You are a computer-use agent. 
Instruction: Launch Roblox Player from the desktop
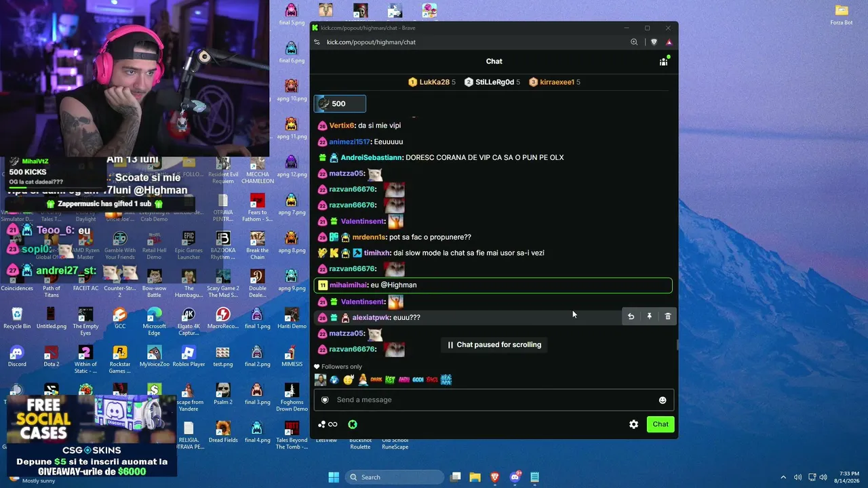coord(189,357)
